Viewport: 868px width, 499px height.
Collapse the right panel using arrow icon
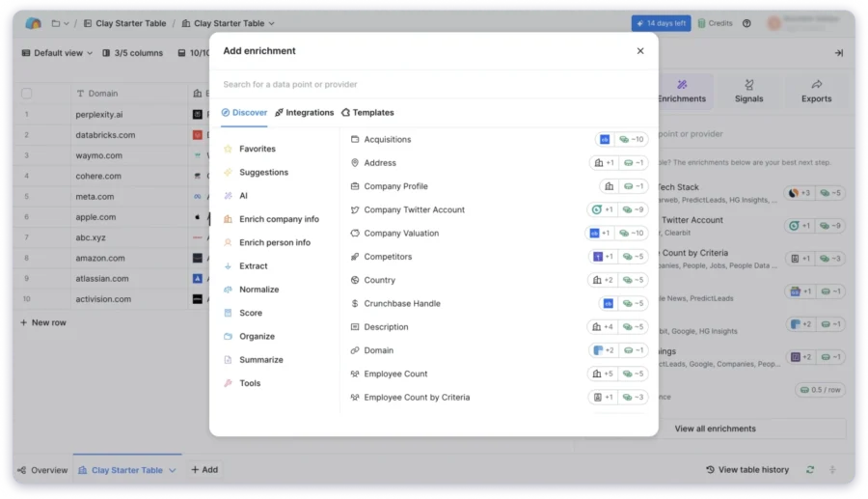point(838,53)
